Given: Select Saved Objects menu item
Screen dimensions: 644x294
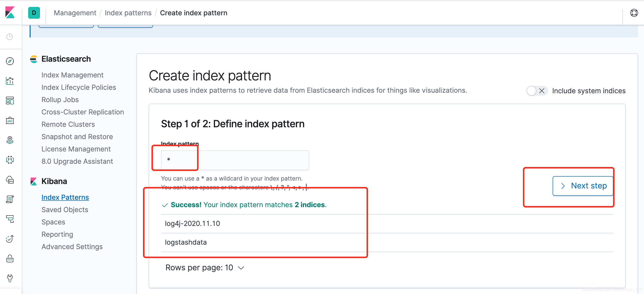Looking at the screenshot, I should click(65, 210).
